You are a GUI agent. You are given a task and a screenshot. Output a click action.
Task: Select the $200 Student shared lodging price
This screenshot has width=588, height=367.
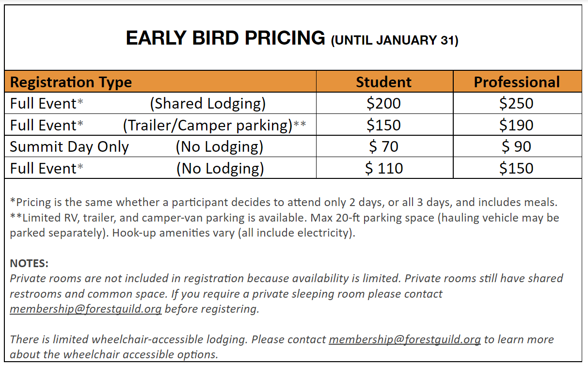click(x=383, y=103)
